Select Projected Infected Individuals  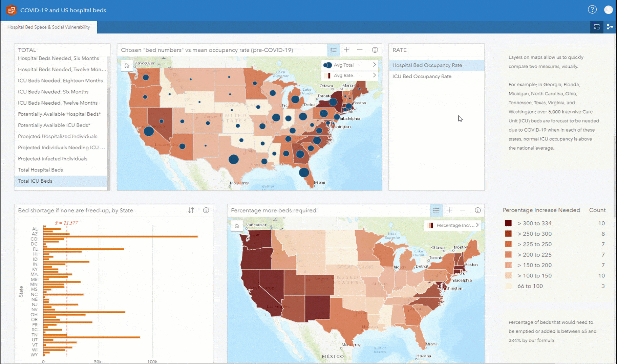[x=61, y=159]
